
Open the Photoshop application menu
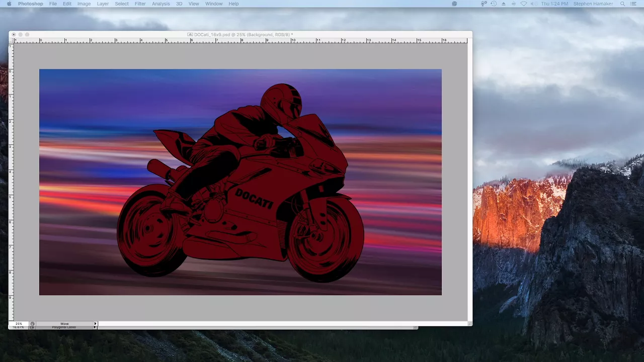[31, 4]
